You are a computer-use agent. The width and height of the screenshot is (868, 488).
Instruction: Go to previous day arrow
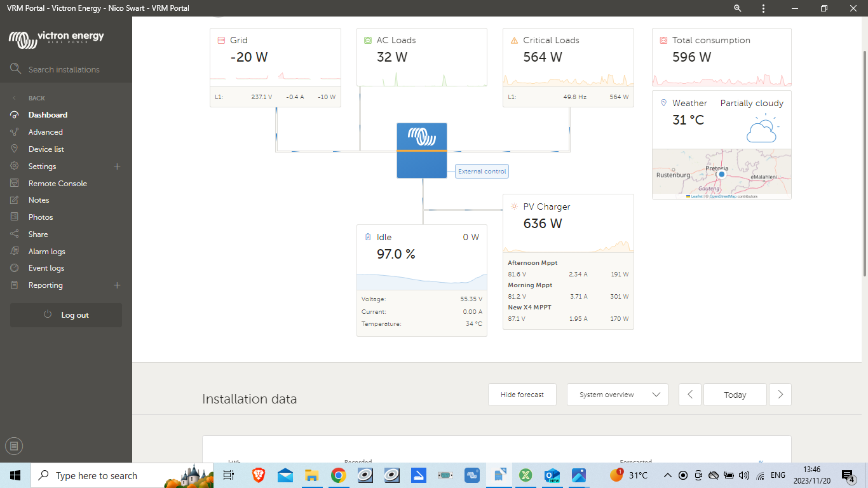click(x=690, y=395)
